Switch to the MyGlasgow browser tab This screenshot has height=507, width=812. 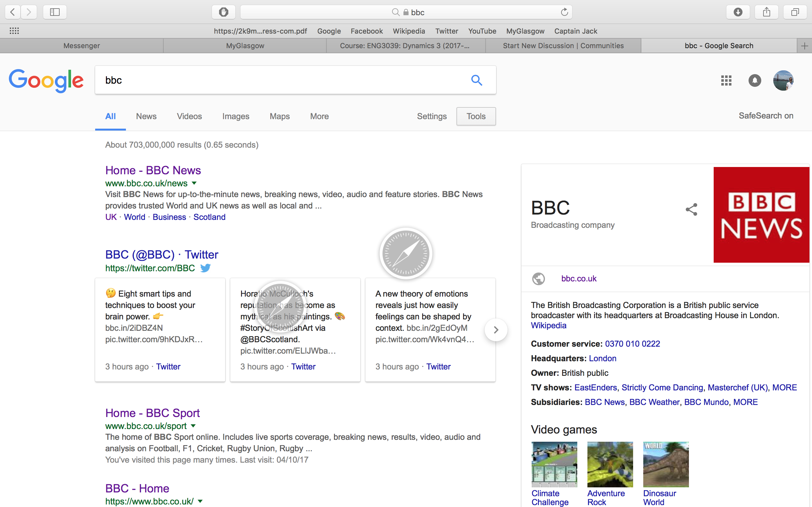pos(245,46)
